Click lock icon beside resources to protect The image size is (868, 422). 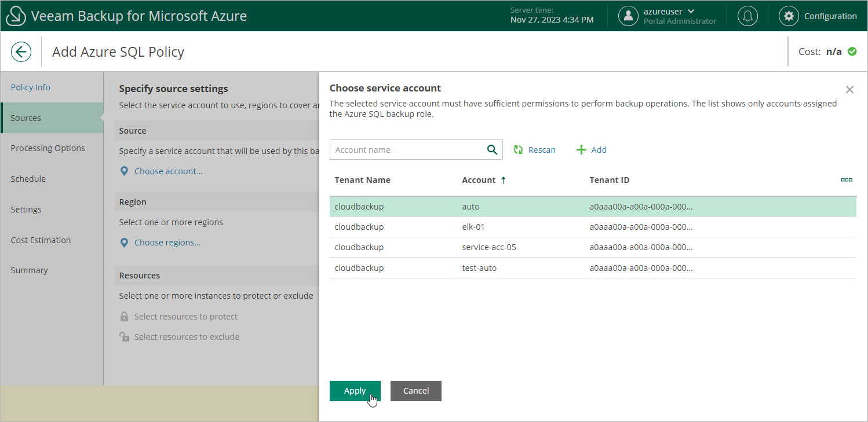coord(124,317)
